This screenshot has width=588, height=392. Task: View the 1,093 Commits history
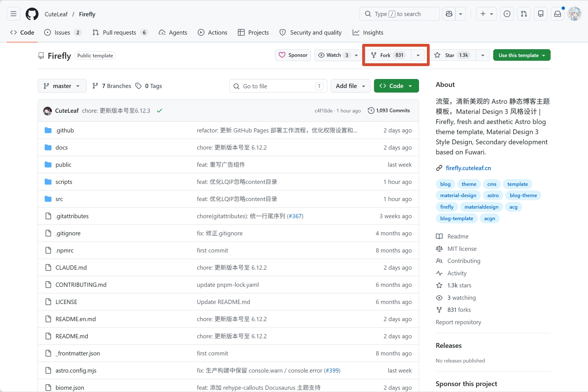389,111
